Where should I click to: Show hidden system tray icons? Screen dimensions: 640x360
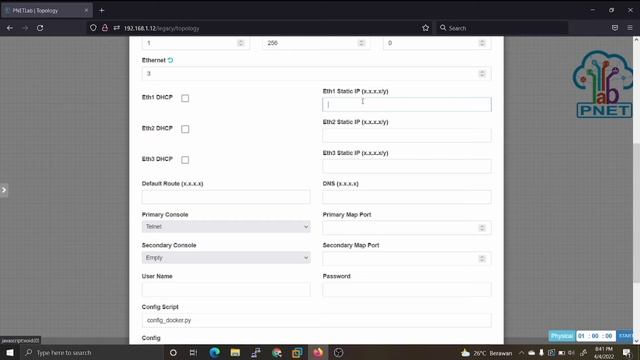point(521,353)
